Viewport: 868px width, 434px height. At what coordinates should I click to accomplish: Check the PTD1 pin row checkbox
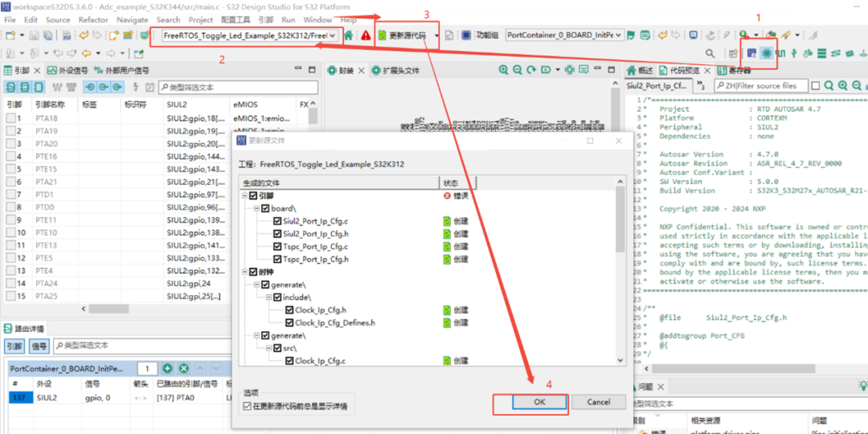point(10,194)
